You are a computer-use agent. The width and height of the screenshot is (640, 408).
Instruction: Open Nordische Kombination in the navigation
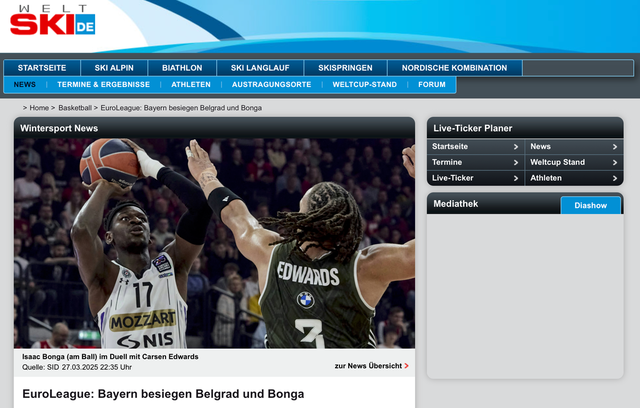click(x=455, y=68)
